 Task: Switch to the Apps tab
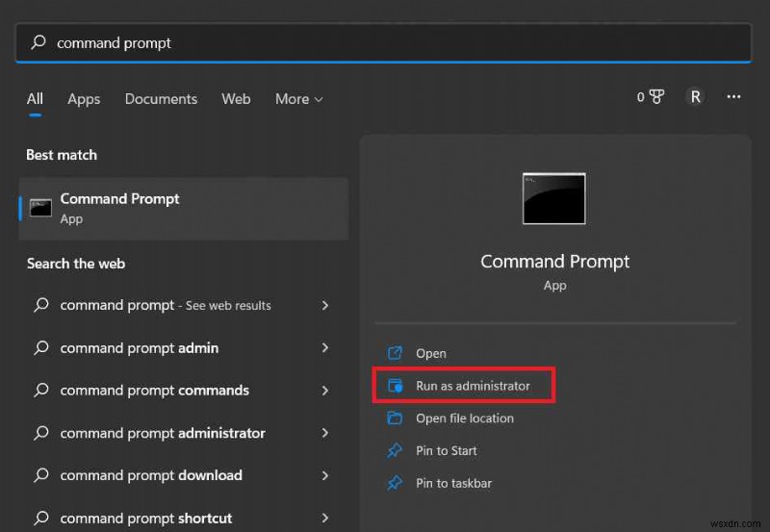click(84, 99)
